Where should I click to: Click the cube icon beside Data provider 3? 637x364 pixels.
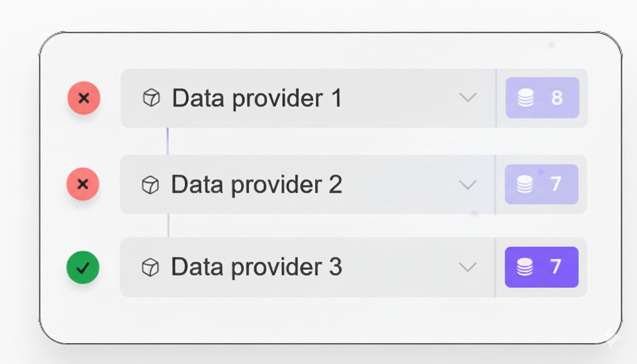tap(150, 267)
